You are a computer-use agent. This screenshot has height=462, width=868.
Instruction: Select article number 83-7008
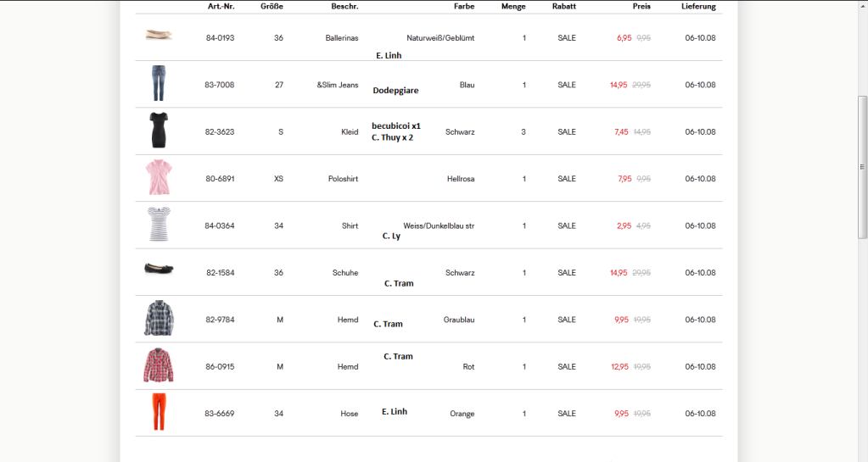(x=220, y=85)
